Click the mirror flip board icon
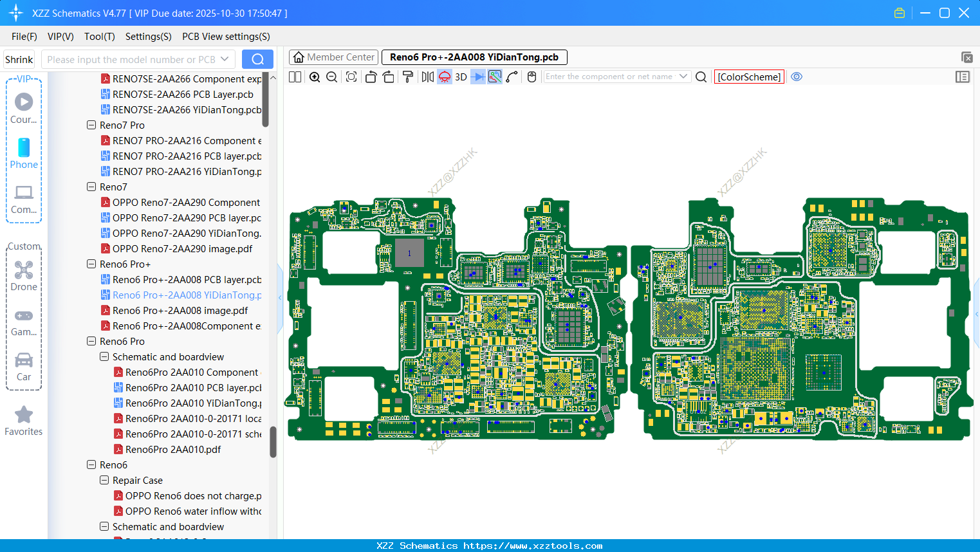Image resolution: width=980 pixels, height=552 pixels. (x=427, y=77)
